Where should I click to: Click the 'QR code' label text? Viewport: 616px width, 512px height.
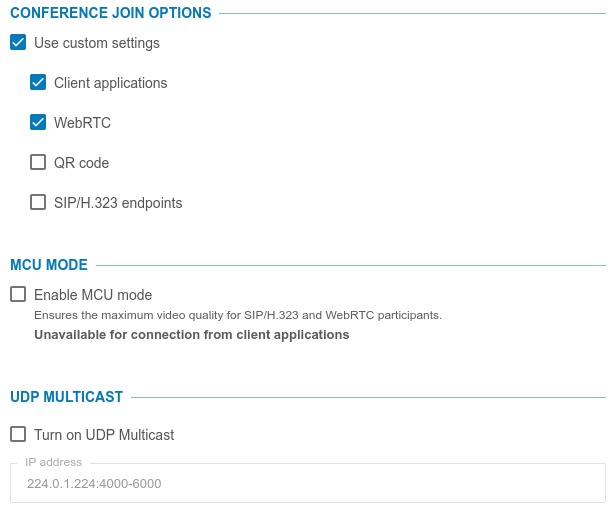point(81,163)
